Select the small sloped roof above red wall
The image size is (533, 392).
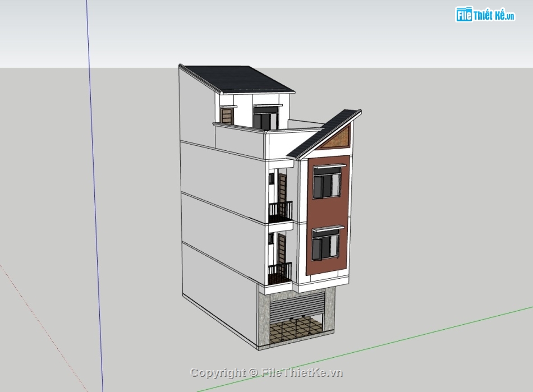[323, 134]
